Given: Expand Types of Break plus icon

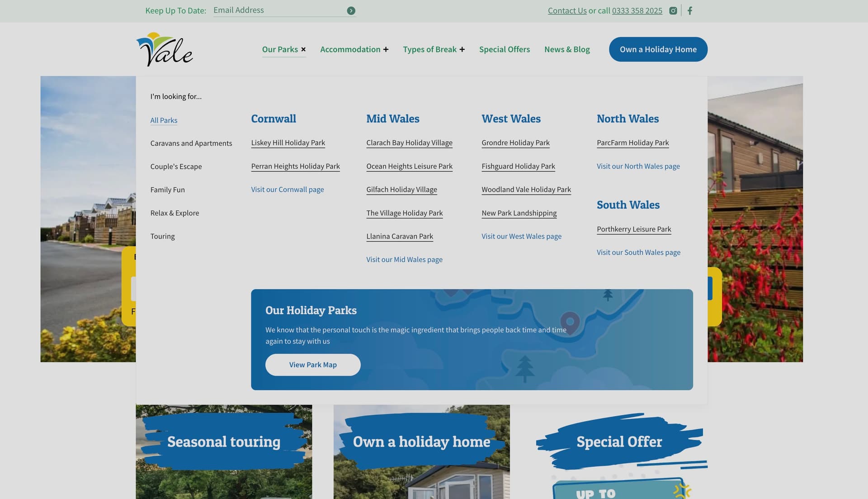Looking at the screenshot, I should pyautogui.click(x=462, y=49).
